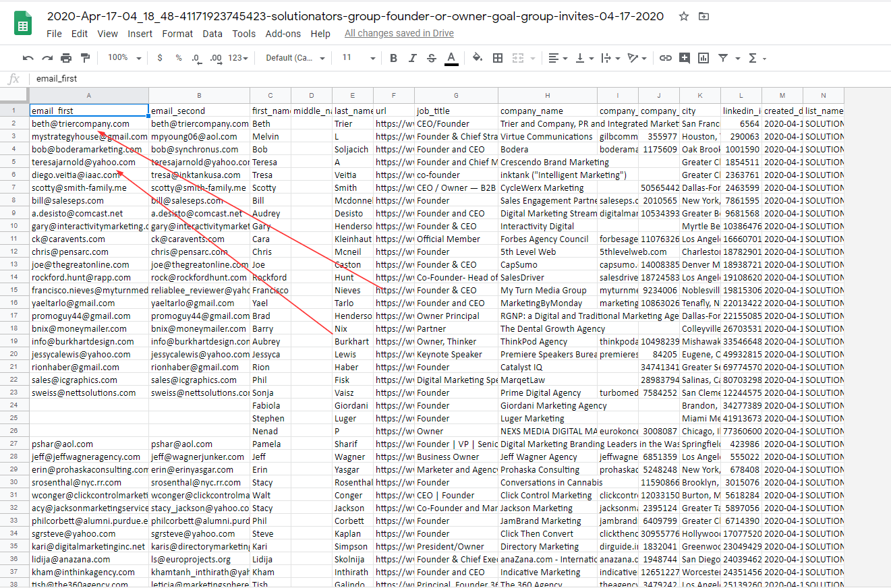Select cell 'Catalyst IQ'
The width and height of the screenshot is (891, 588).
click(x=548, y=367)
